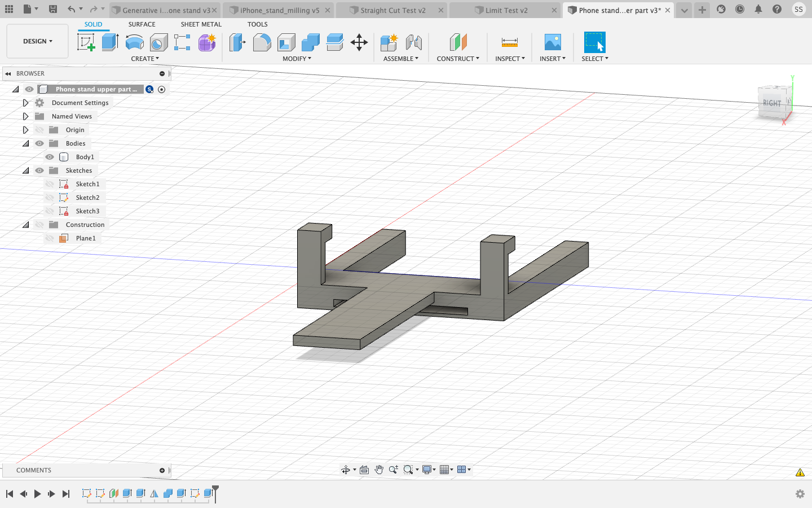
Task: Open the Create dropdown menu
Action: [x=145, y=58]
